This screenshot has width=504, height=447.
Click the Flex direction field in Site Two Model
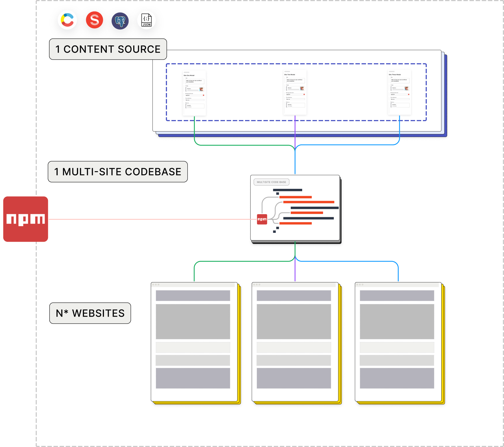[295, 99]
